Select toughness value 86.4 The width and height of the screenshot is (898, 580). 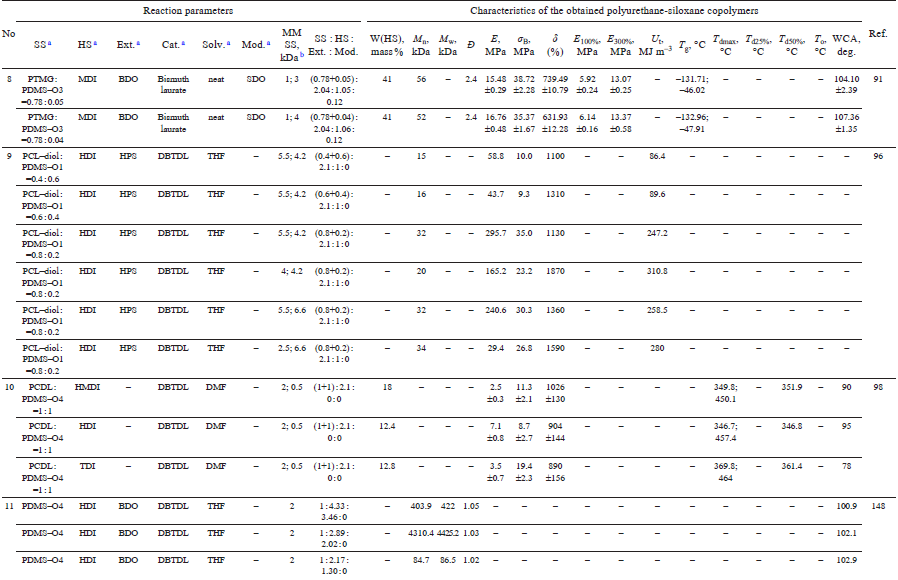coord(657,156)
